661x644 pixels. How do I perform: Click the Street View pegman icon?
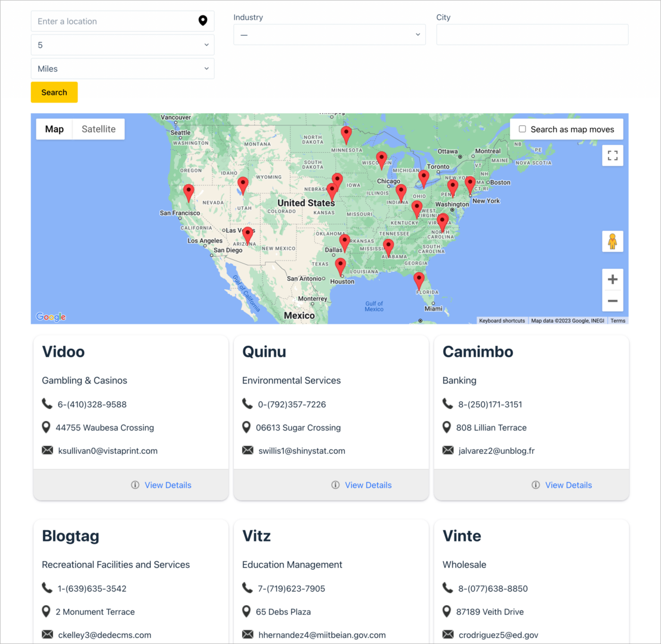coord(612,241)
